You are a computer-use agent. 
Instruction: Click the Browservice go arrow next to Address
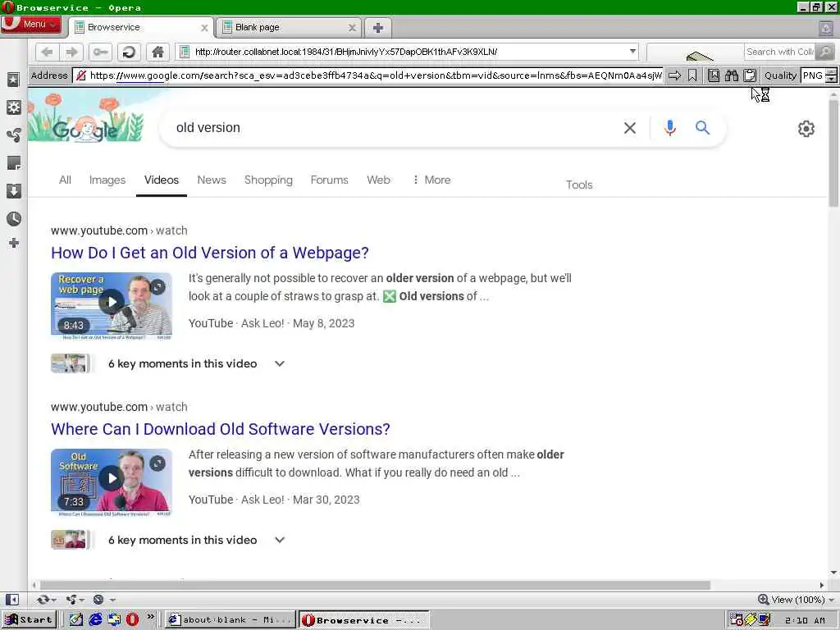(674, 75)
